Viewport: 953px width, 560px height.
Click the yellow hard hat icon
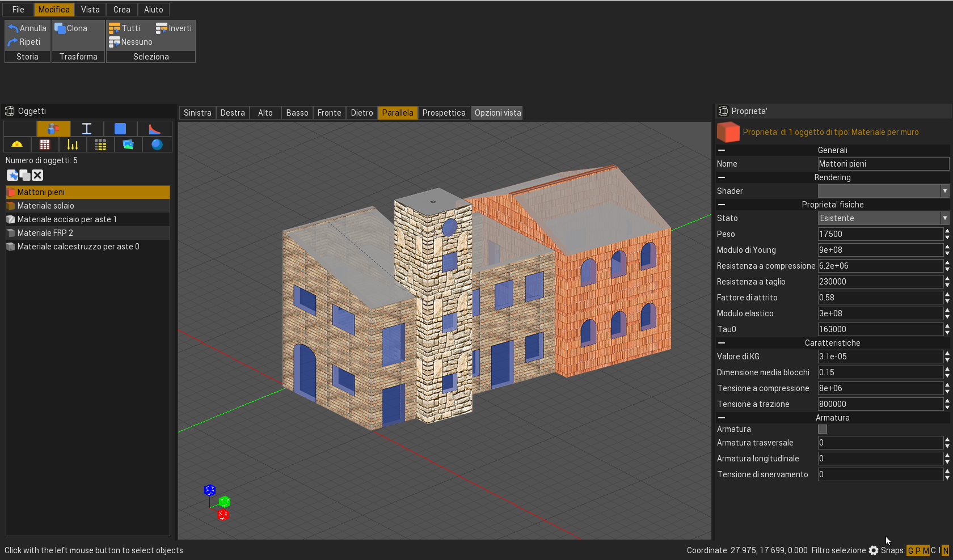click(17, 145)
